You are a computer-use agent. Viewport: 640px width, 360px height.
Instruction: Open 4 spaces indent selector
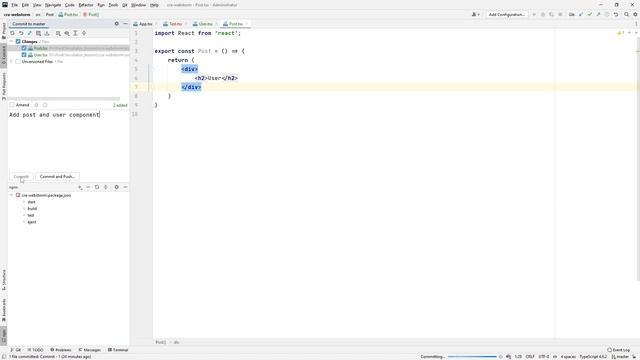click(x=568, y=357)
